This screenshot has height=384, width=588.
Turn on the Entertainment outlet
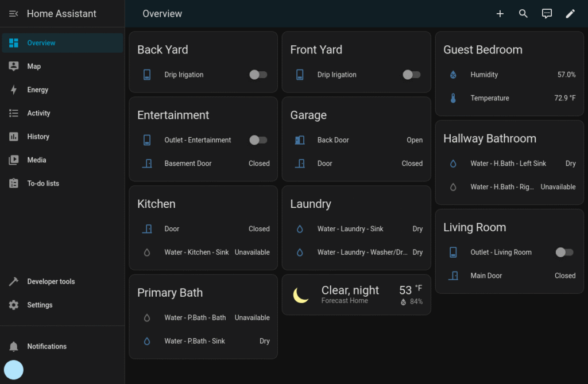258,139
